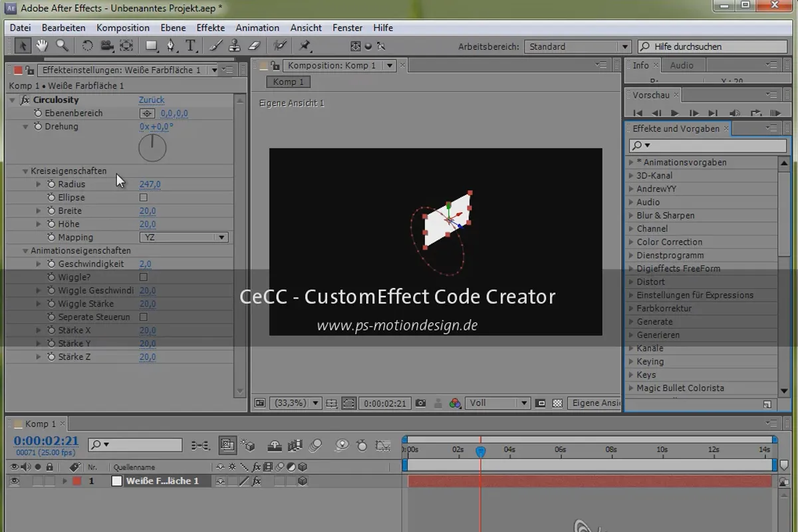
Task: Toggle stopwatch for Geschwindigkeit property
Action: (x=51, y=264)
